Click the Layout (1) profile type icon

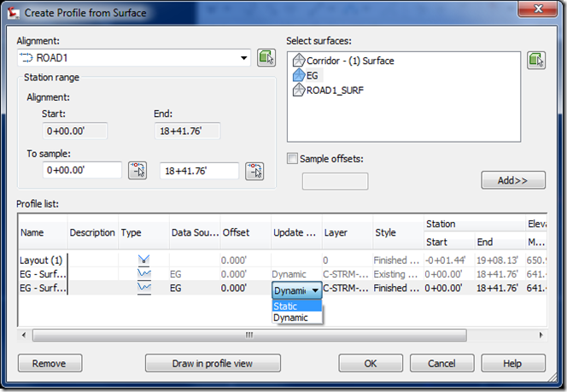[x=144, y=260]
